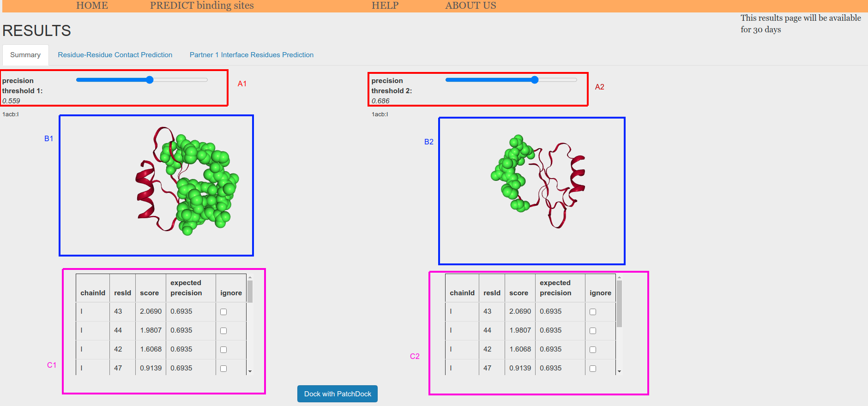Viewport: 868px width, 406px height.
Task: Open the HELP navigation link
Action: (x=385, y=6)
